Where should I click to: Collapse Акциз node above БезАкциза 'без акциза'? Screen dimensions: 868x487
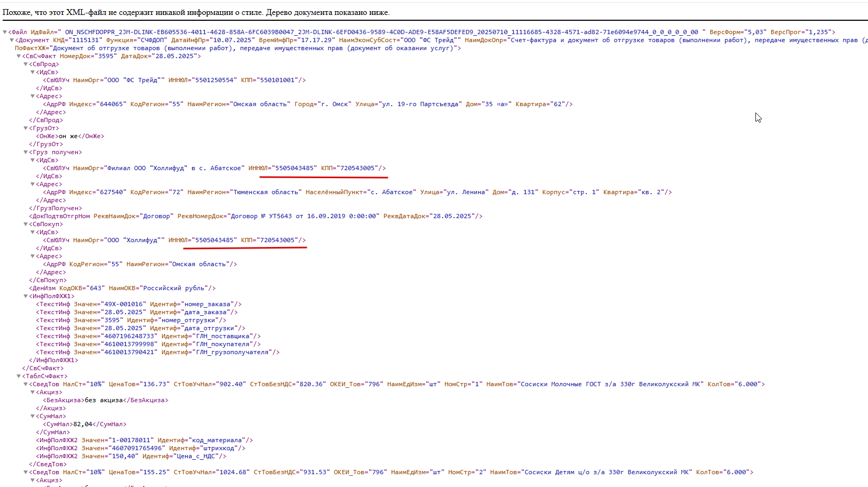click(x=33, y=392)
